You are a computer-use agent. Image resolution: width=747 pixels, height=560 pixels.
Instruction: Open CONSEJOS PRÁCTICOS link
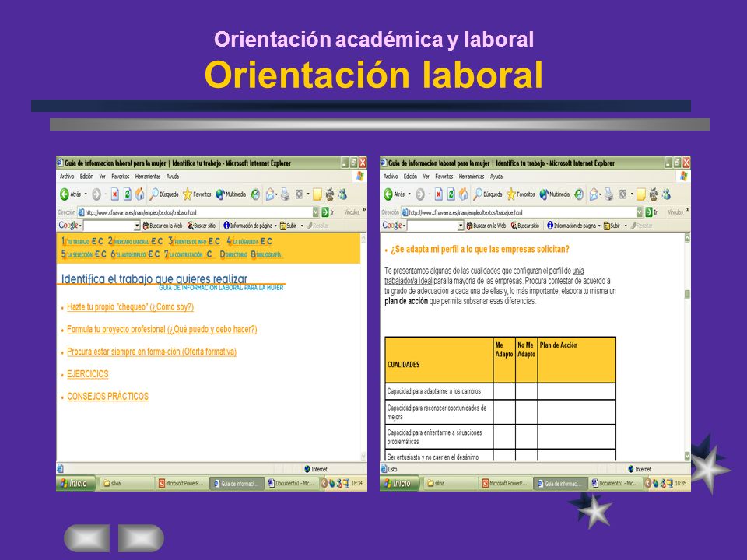click(107, 397)
